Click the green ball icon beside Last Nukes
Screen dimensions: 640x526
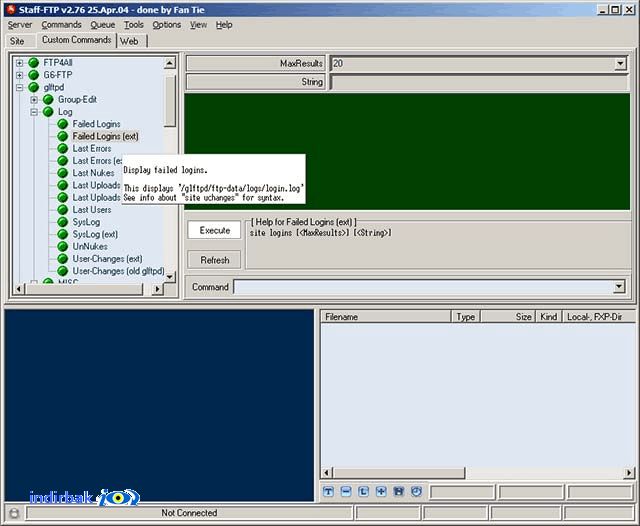[x=62, y=173]
